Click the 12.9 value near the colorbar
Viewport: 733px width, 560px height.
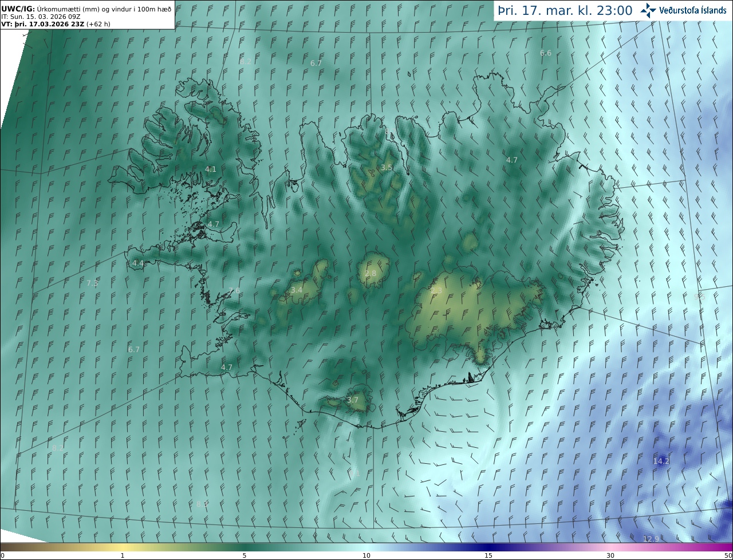click(651, 539)
